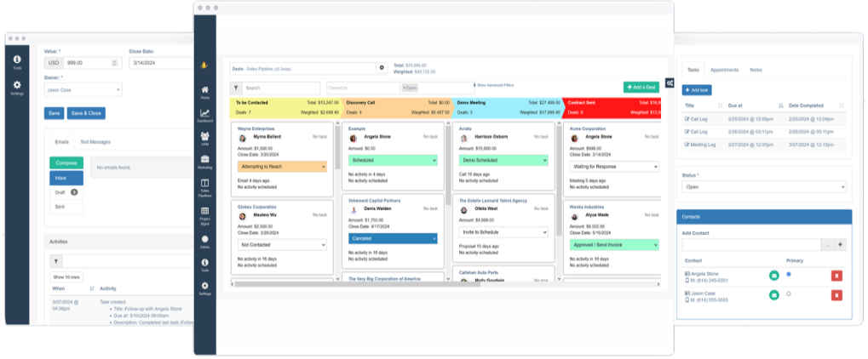This screenshot has height=359, width=868.
Task: Open Project Mgmt in the sidebar
Action: (x=204, y=216)
